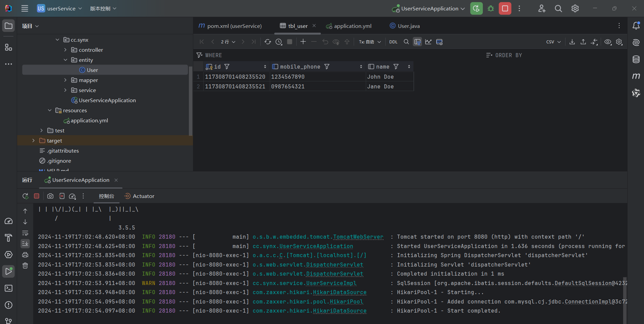Toggle sort on the id column
This screenshot has width=644, height=324.
(x=265, y=67)
